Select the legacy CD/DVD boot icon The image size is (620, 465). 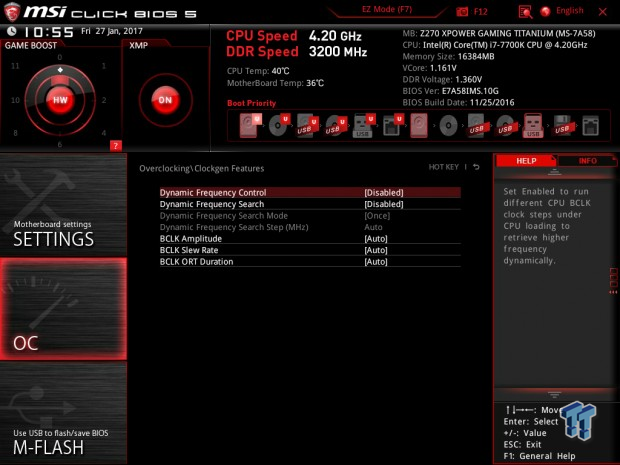(x=448, y=126)
